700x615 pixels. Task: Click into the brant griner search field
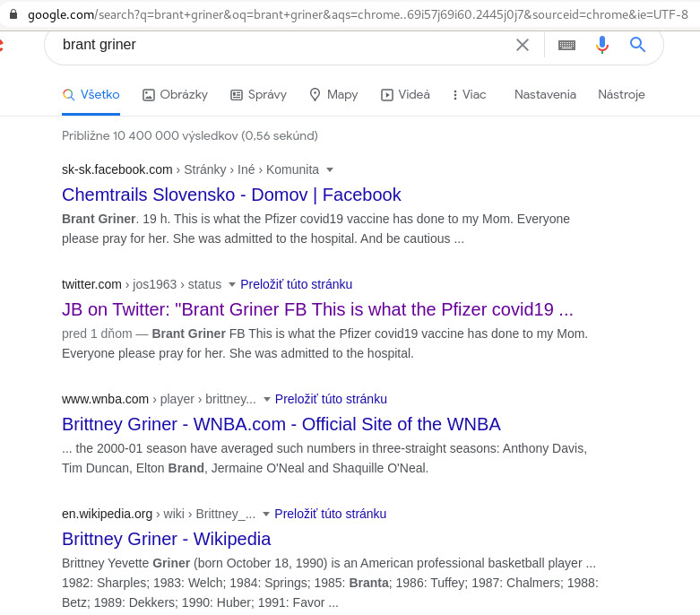pyautogui.click(x=269, y=45)
